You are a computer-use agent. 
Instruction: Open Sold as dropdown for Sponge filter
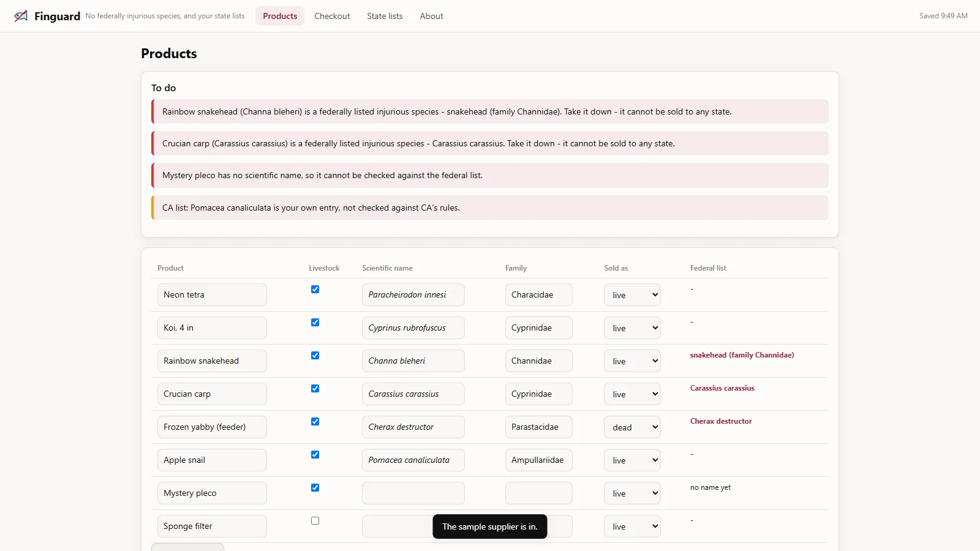coord(632,527)
